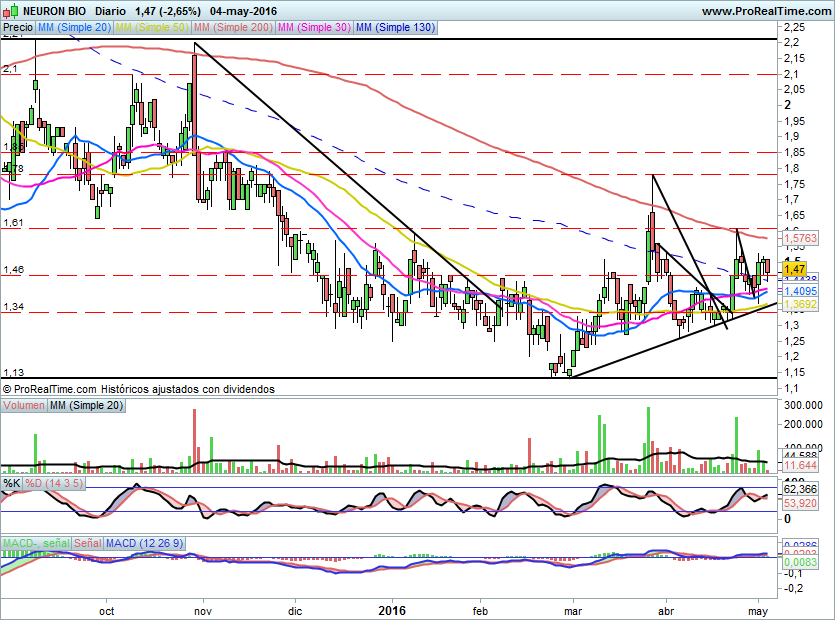Click the 1,1 price axis label
835x620 pixels.
point(791,388)
